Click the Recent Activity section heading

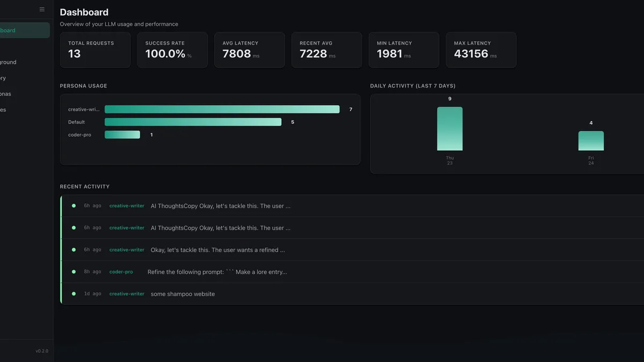coord(85,187)
